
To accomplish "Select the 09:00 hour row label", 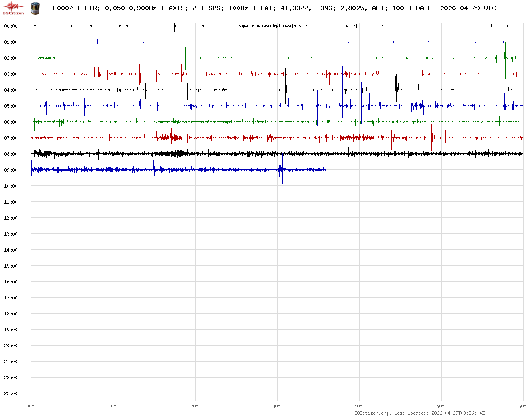I will click(x=11, y=170).
